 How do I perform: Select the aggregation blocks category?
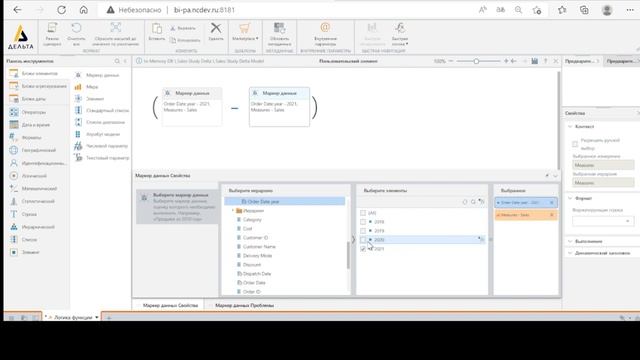tap(38, 86)
